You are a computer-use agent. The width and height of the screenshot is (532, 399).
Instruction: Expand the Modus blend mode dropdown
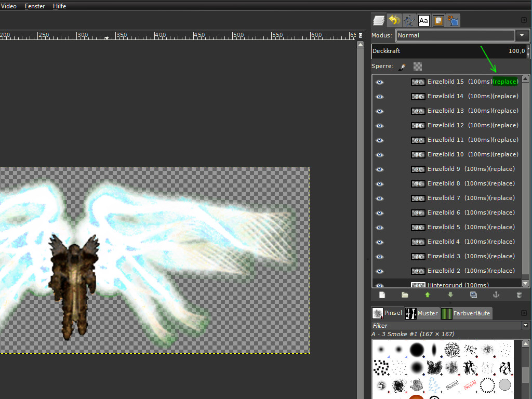[522, 35]
